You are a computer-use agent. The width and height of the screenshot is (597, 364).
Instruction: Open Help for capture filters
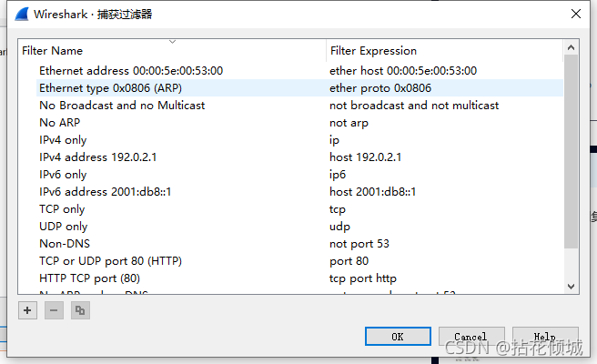[x=545, y=336]
